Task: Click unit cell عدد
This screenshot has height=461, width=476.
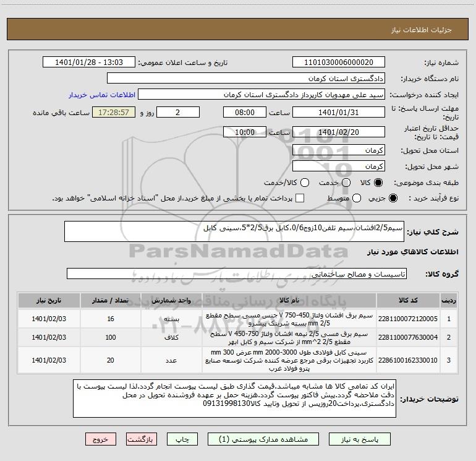Action: click(x=171, y=360)
